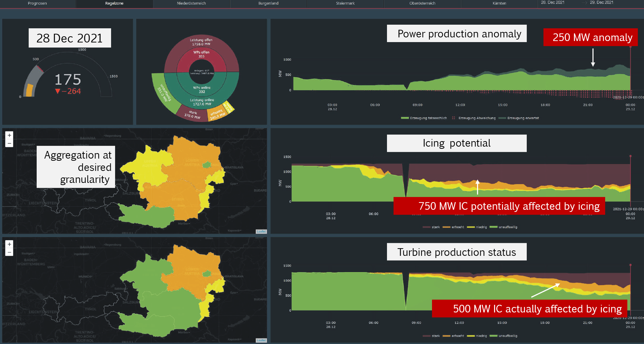Zoom in on the turbine status map
Screen dimensions: 644x344
[x=9, y=244]
